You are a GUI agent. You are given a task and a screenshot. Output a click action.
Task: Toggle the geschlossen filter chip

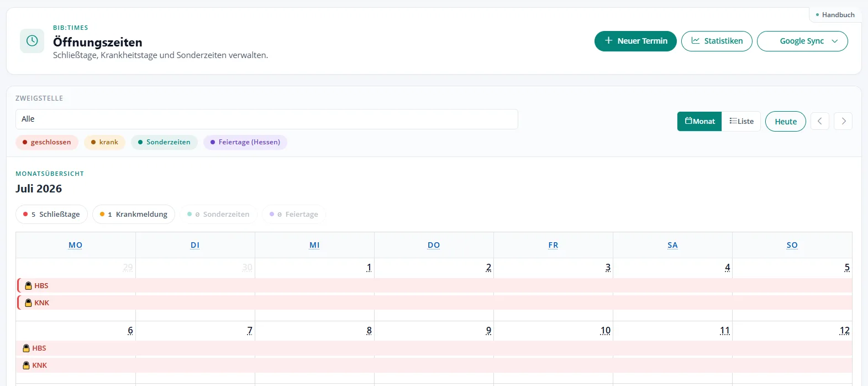[47, 142]
